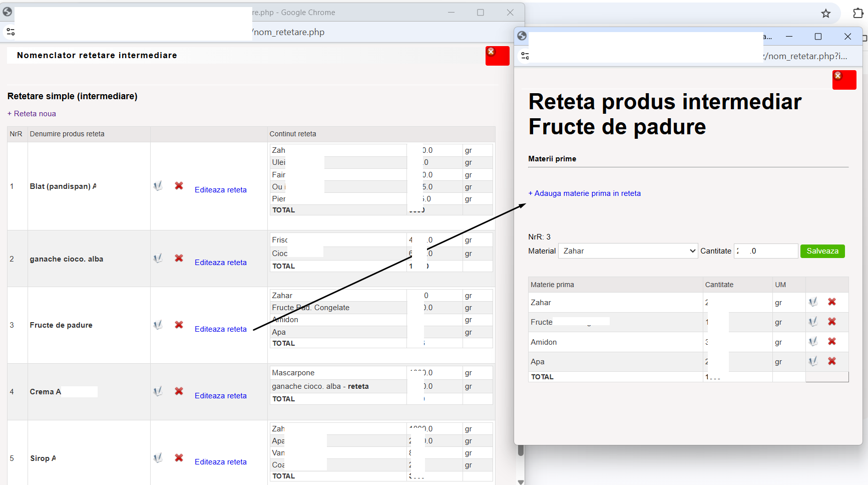The width and height of the screenshot is (868, 485).
Task: Open the Material dropdown showing Zahar
Action: [x=628, y=251]
